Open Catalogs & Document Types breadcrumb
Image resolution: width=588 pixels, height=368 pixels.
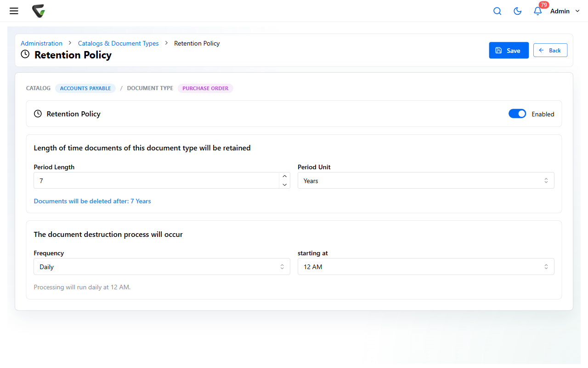(x=118, y=43)
